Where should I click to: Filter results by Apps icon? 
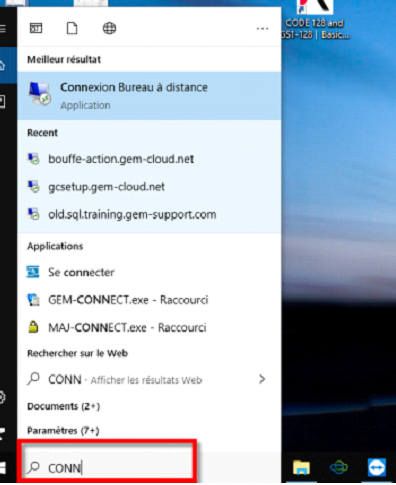[36, 28]
